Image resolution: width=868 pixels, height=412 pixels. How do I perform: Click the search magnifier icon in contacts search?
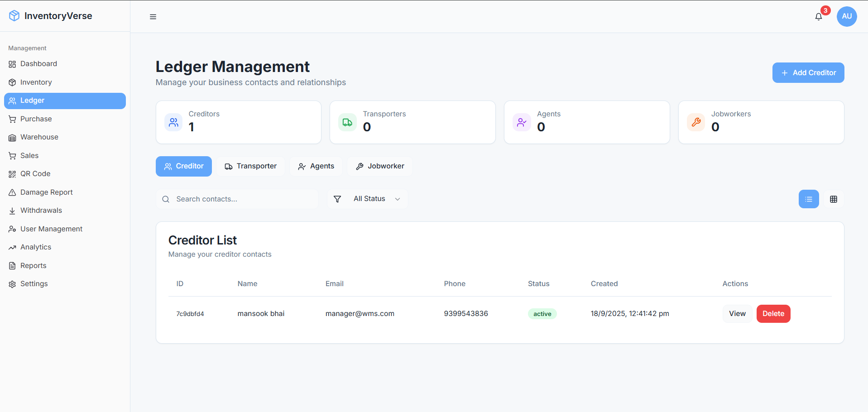click(166, 199)
